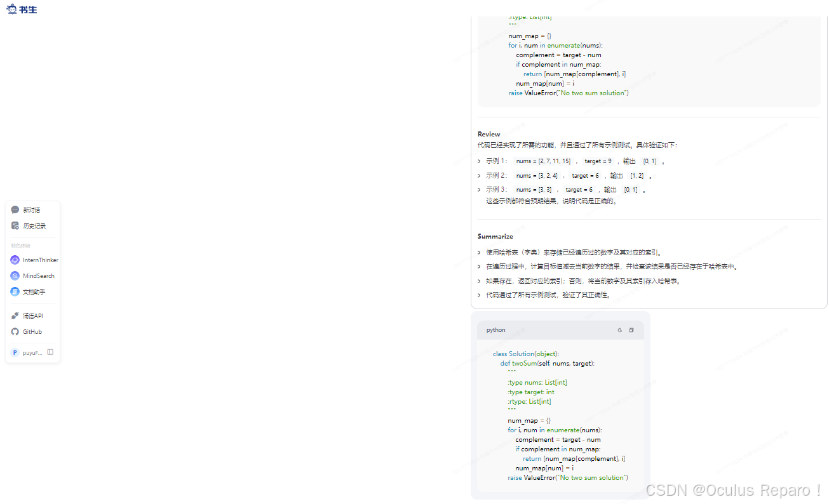Viewport: 829px width, 504px height.
Task: Open the puyuF... user profile avatar
Action: tap(15, 352)
